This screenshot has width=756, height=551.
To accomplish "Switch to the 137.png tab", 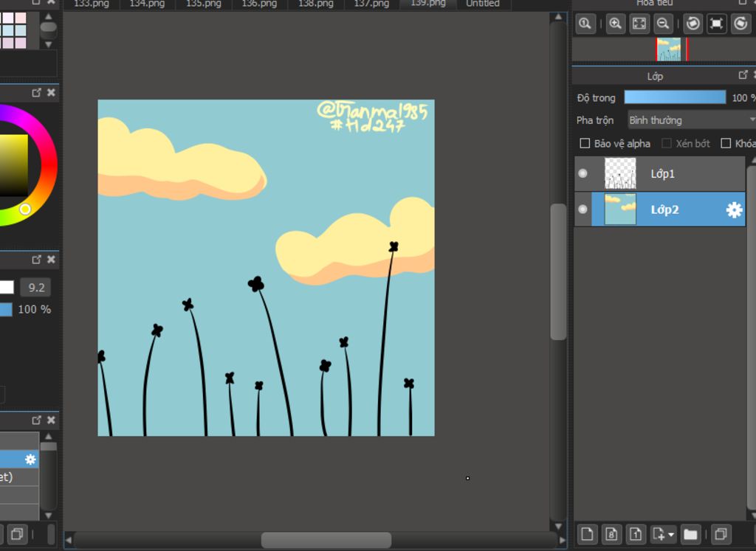I will (372, 4).
